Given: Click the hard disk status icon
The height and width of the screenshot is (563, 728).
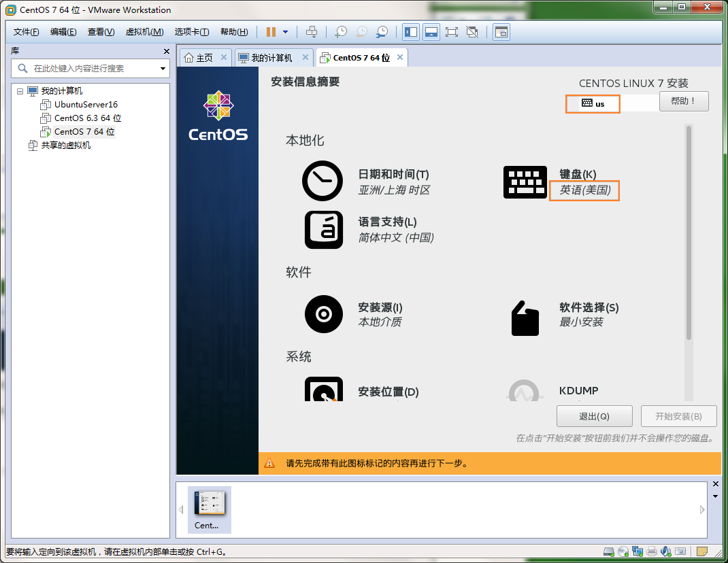Looking at the screenshot, I should coord(609,551).
